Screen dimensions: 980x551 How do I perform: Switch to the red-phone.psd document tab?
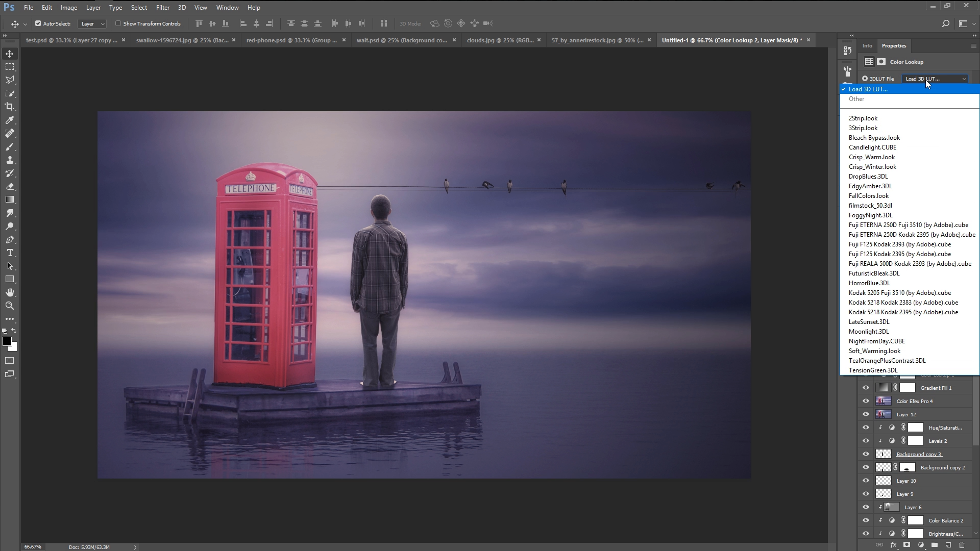coord(291,40)
